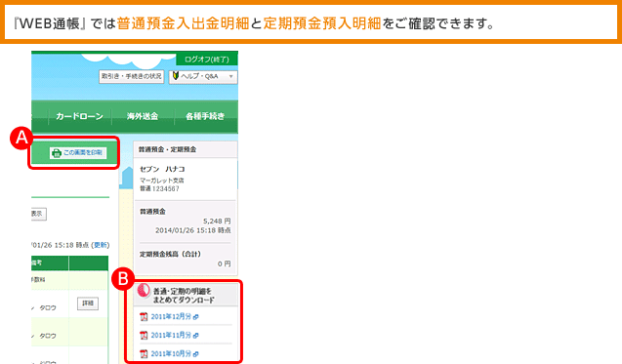Click the PDF icon beside 2011年11月分
The width and height of the screenshot is (622, 364).
pyautogui.click(x=144, y=336)
